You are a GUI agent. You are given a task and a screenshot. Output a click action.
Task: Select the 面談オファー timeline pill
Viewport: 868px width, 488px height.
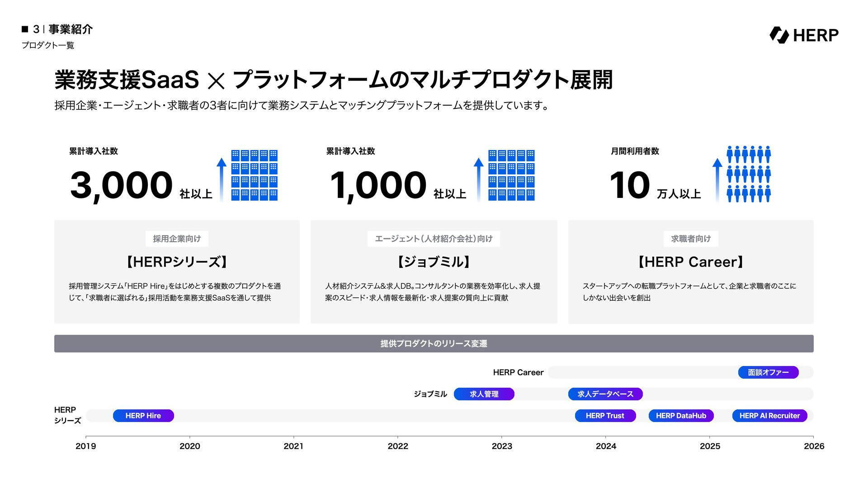coord(769,372)
